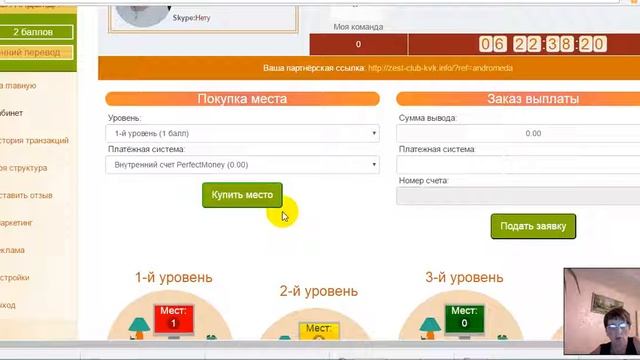Click the Подать заявку button
This screenshot has height=360, width=640.
(533, 226)
